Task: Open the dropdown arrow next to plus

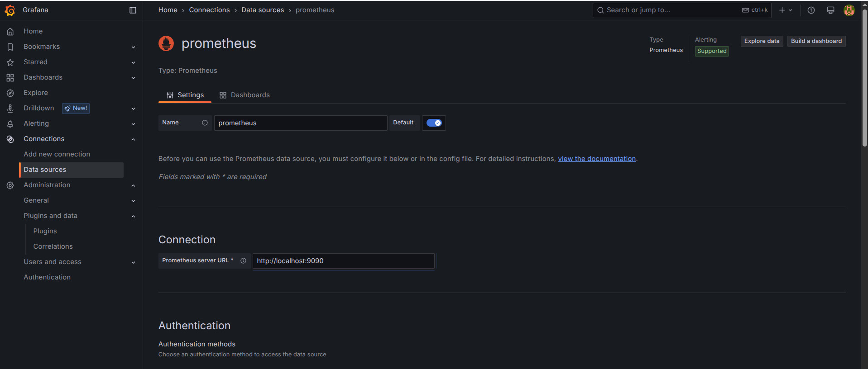Action: click(791, 10)
